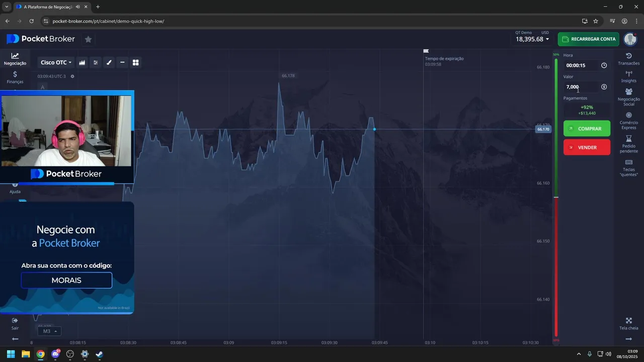Screen dimensions: 644x362
Task: Click the Chrome profile icon
Action: point(624,21)
